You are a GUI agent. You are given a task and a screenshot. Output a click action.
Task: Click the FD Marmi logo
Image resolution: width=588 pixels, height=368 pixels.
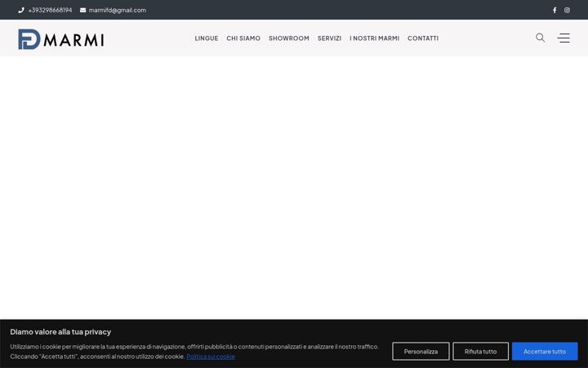(x=61, y=39)
